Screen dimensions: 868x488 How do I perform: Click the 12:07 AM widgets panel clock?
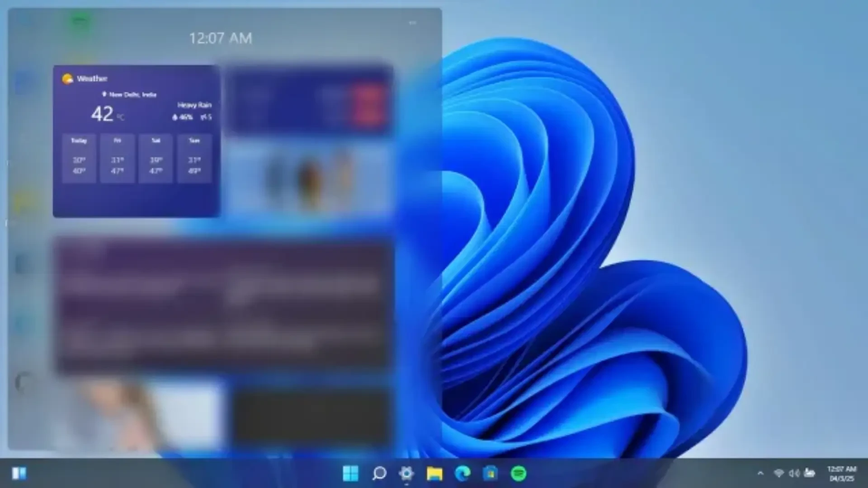(x=221, y=38)
